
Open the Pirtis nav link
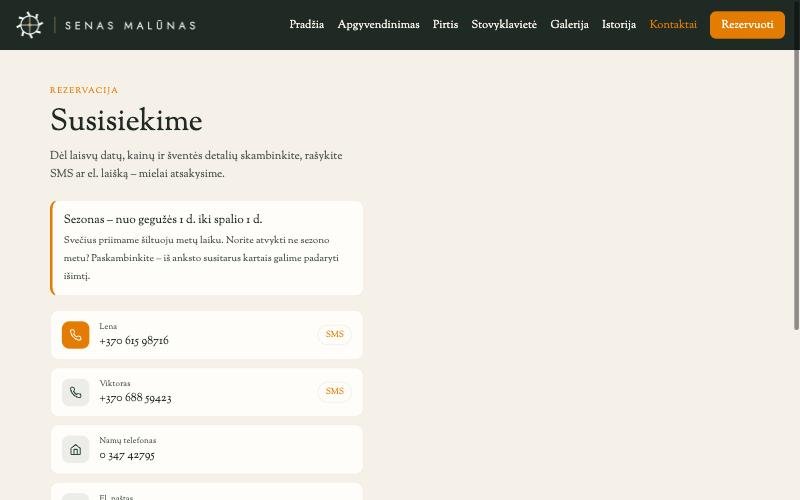pos(445,24)
